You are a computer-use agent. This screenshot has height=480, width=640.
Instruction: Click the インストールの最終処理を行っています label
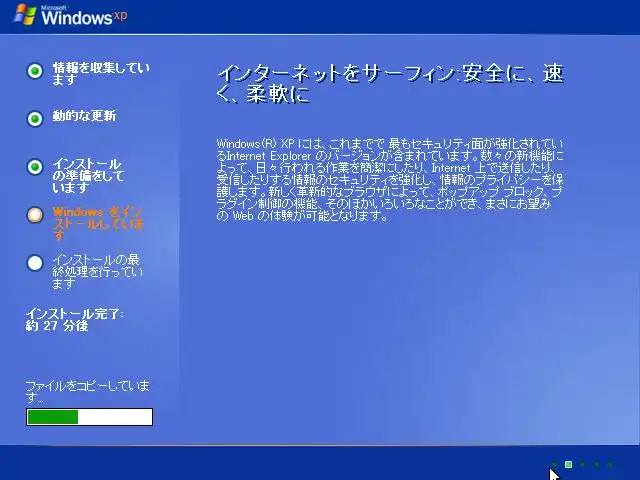(98, 271)
